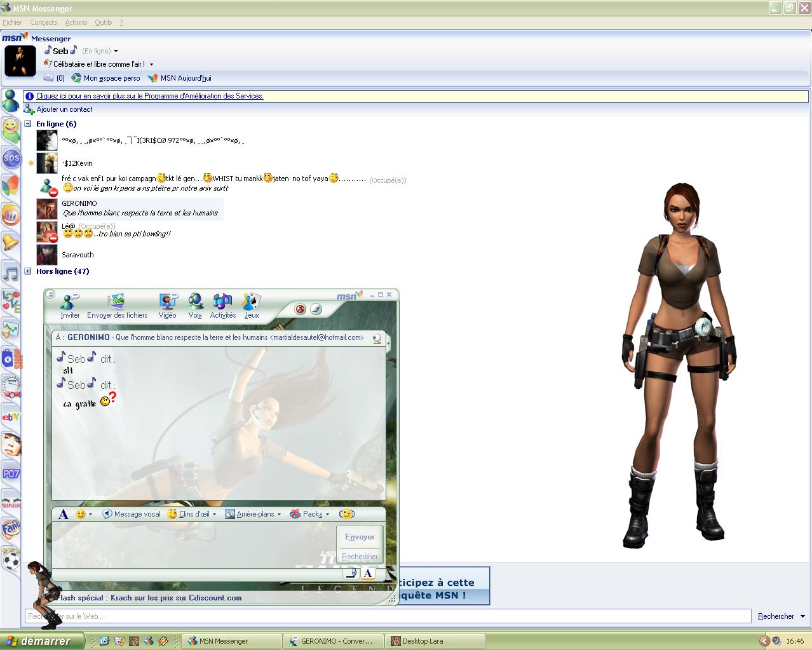
Task: Open the Love tab in the sidebar
Action: coord(11,301)
